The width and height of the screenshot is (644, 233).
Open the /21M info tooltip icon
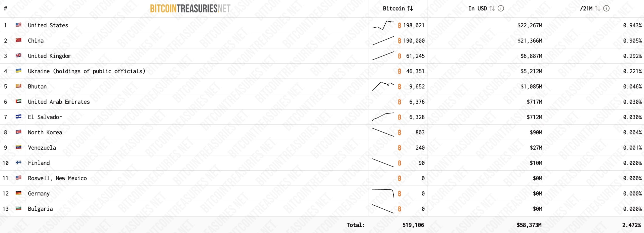pos(607,9)
